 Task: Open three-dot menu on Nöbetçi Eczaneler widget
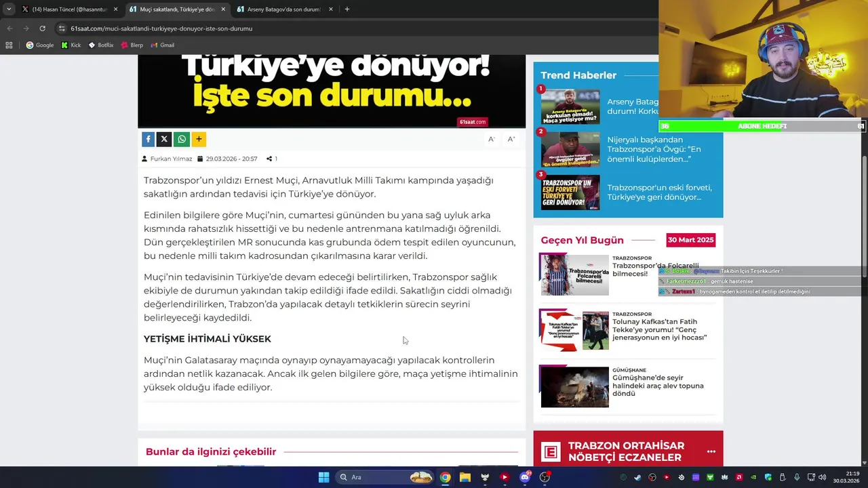[711, 451]
